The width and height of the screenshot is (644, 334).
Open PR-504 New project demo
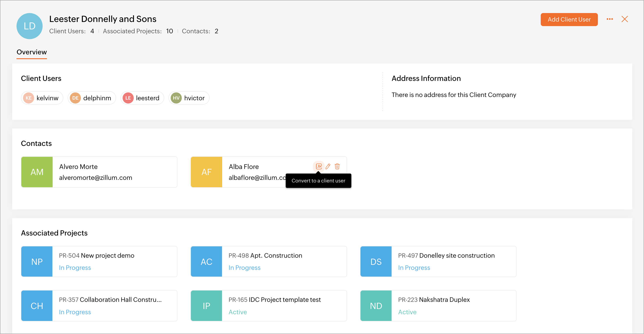point(99,262)
